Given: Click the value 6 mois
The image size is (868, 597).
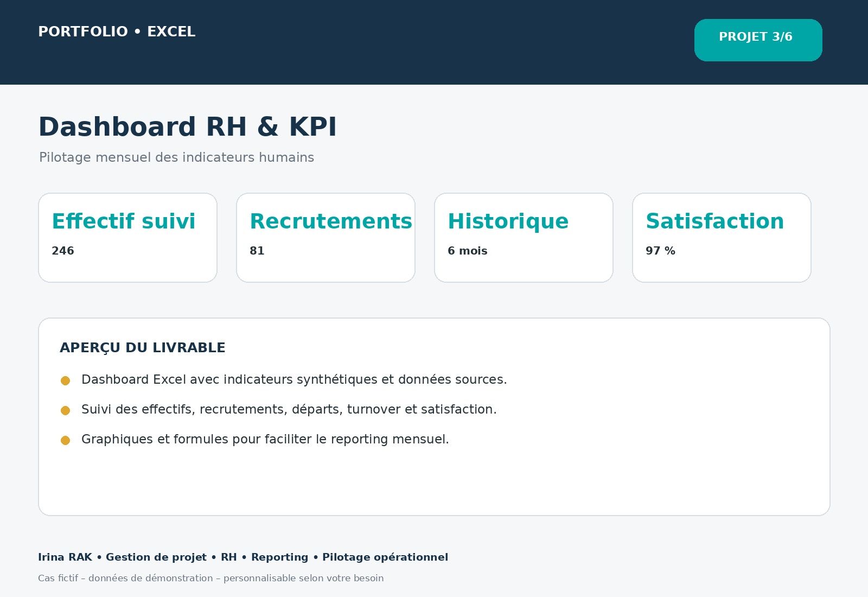Looking at the screenshot, I should [468, 251].
